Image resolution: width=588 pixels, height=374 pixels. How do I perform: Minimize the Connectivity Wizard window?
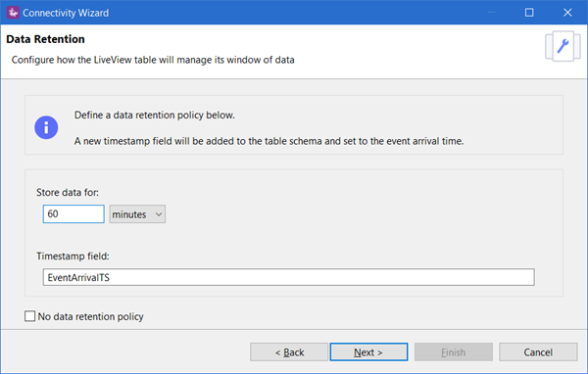pos(491,13)
